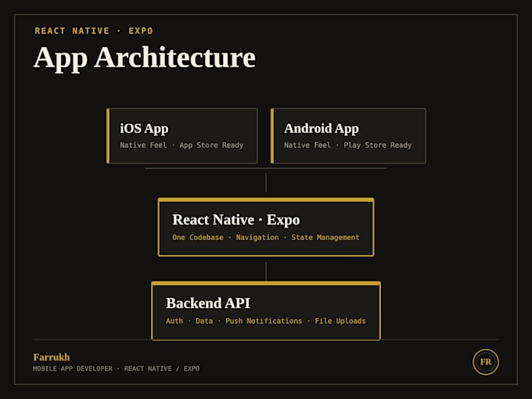Click the 'iOS App' heading

(144, 128)
